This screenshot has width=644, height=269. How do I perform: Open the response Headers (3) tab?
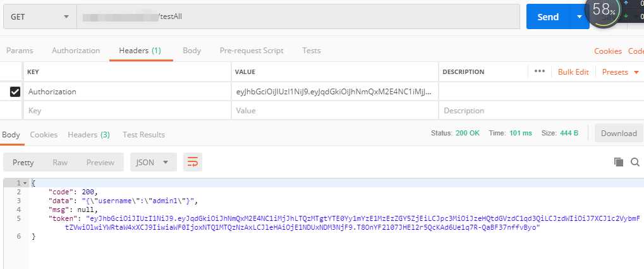[x=88, y=134]
